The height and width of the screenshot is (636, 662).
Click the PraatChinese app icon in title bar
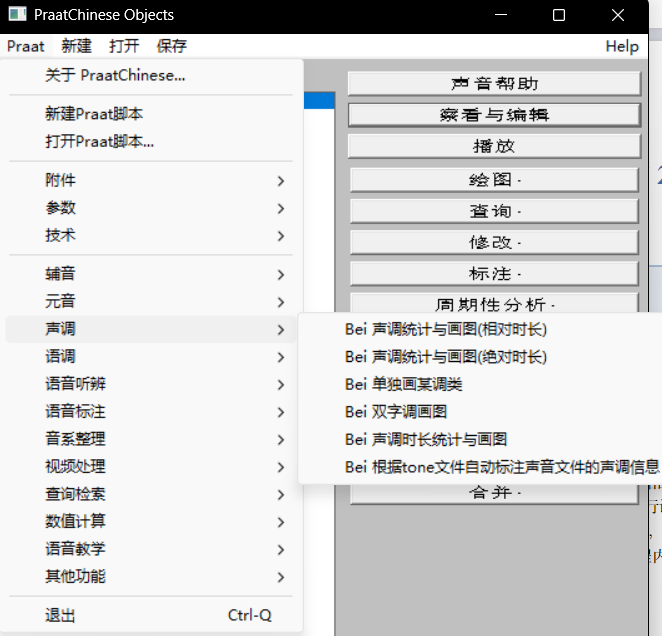18,14
